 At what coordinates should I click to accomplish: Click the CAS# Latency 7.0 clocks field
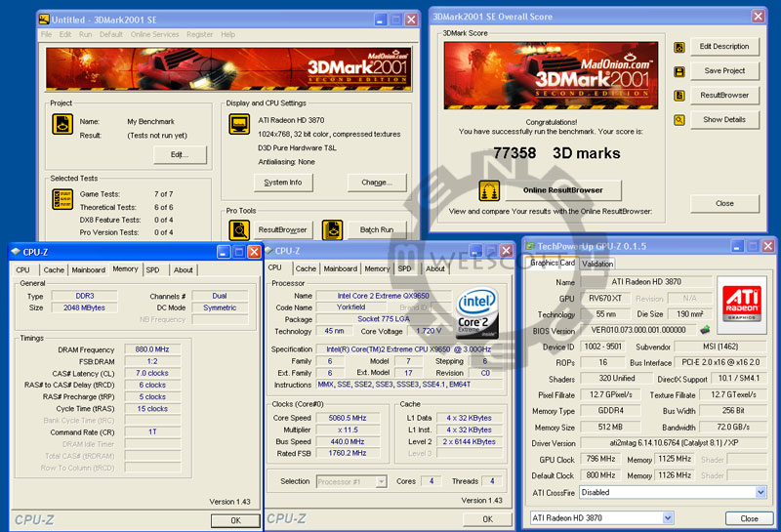(152, 373)
